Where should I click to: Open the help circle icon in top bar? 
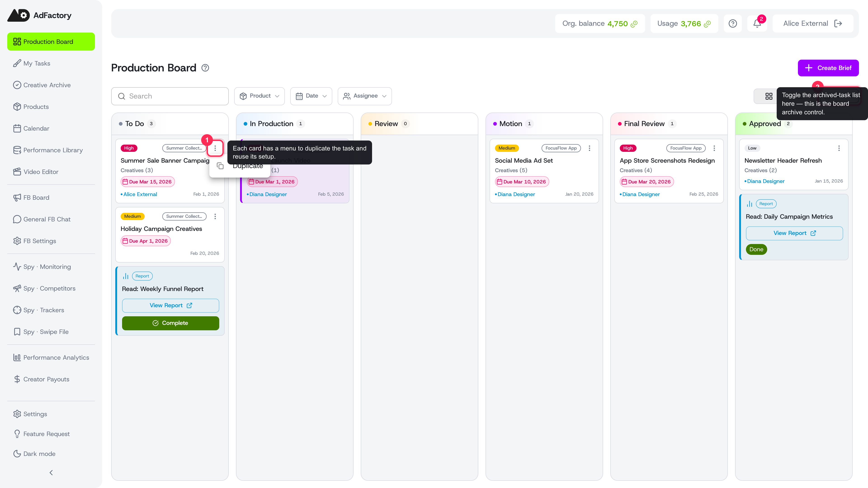point(733,23)
